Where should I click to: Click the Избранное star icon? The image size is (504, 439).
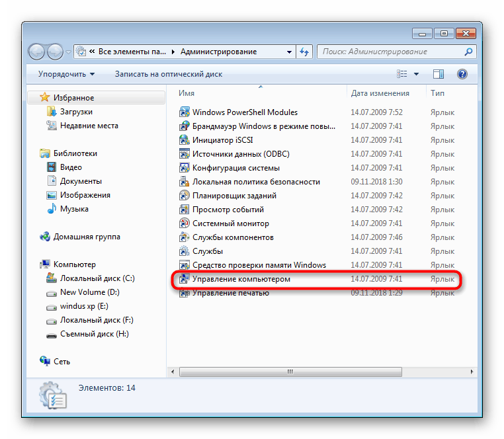pos(45,97)
